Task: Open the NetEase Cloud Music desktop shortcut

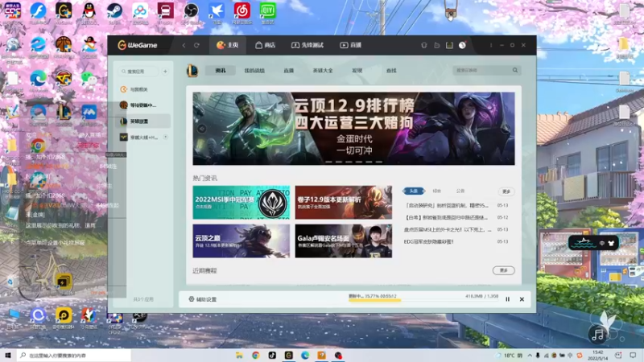Action: [242, 13]
